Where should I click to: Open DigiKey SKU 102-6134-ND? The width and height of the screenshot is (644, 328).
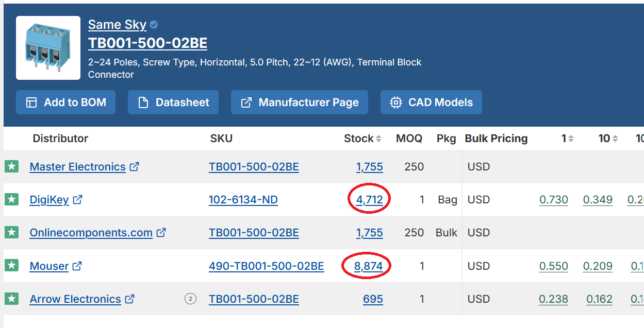pyautogui.click(x=243, y=200)
